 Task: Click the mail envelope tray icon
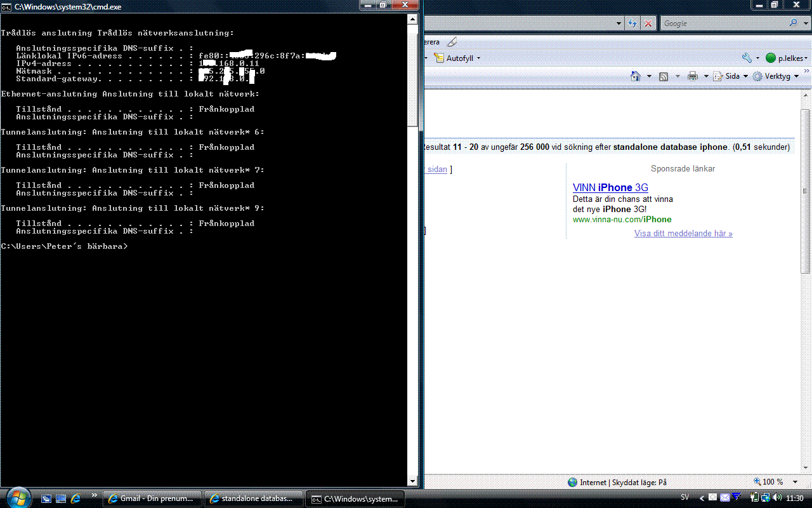pos(725,498)
